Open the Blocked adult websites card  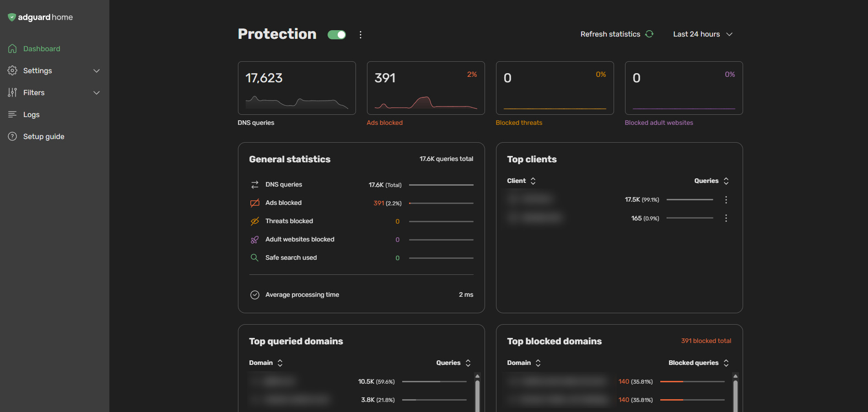(x=684, y=88)
